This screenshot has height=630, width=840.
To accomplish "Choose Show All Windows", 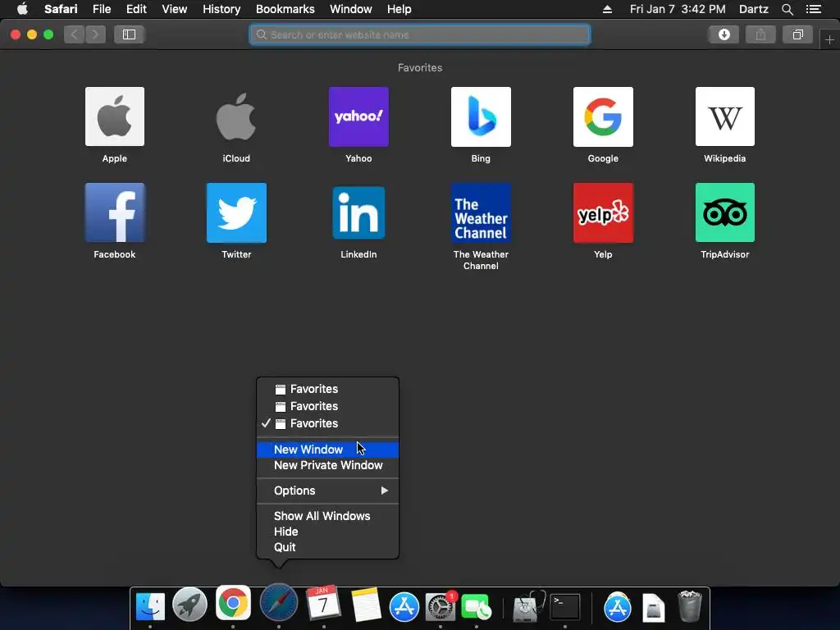I will [328, 516].
